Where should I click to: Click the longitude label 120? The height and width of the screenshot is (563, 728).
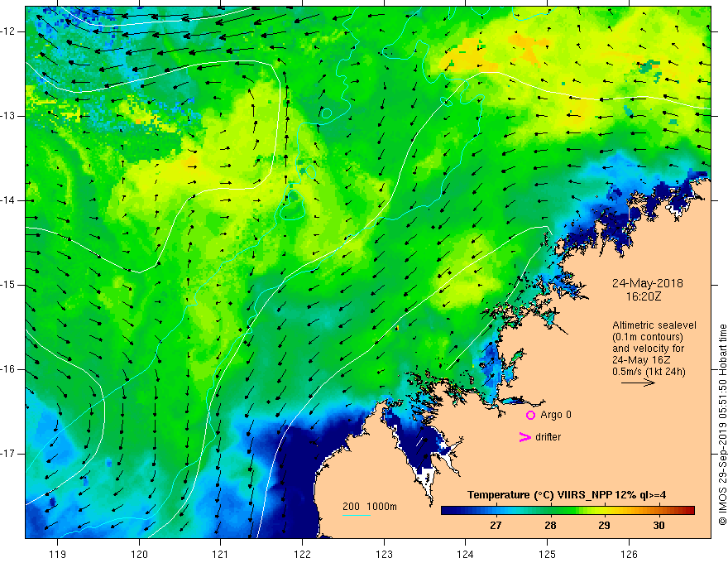139,554
